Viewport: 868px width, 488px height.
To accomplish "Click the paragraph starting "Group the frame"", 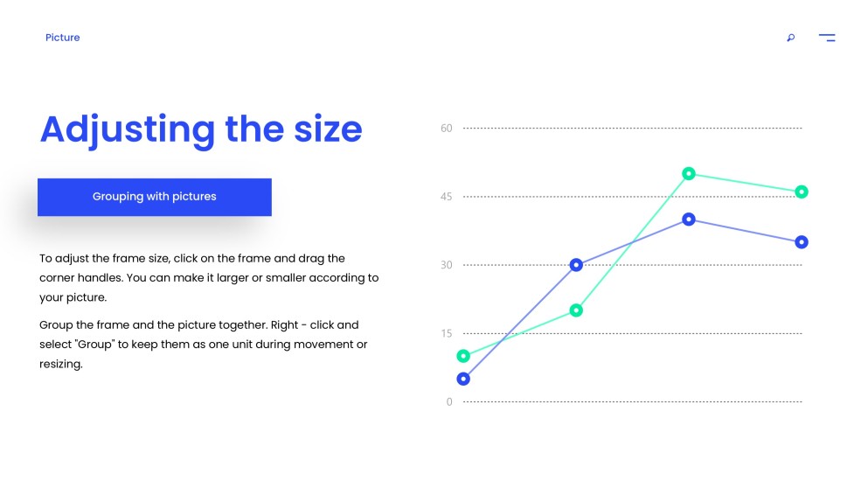I will coord(204,345).
